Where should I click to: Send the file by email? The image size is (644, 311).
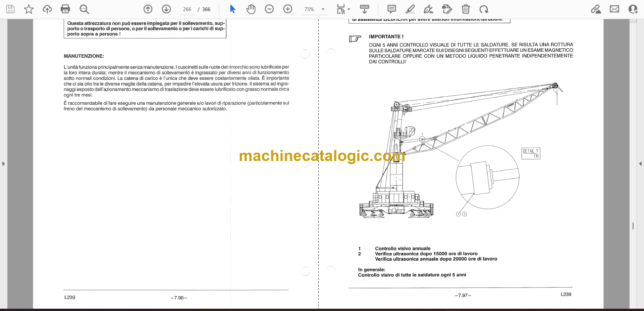614,9
